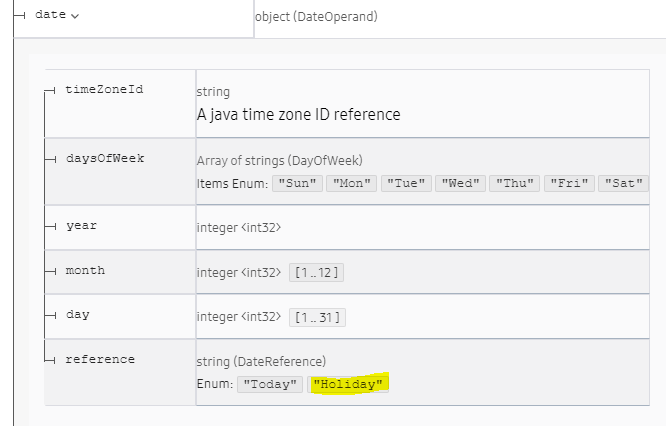
Task: Collapse the date property chevron
Action: point(75,17)
